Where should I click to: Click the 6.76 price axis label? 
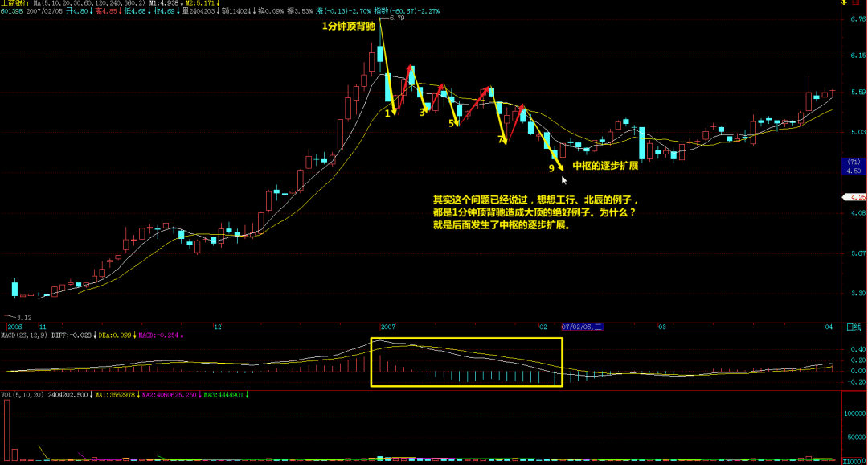point(858,19)
